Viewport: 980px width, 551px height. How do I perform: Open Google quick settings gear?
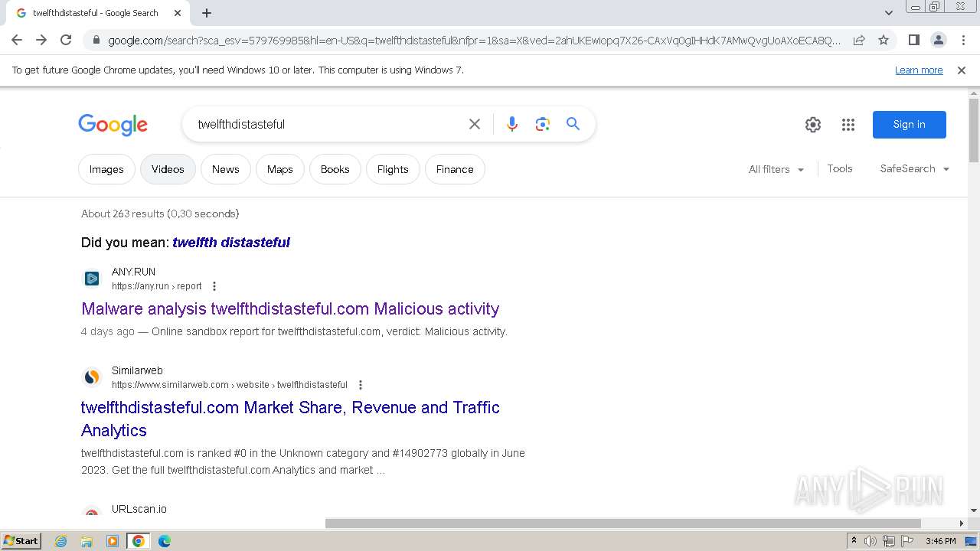(813, 125)
